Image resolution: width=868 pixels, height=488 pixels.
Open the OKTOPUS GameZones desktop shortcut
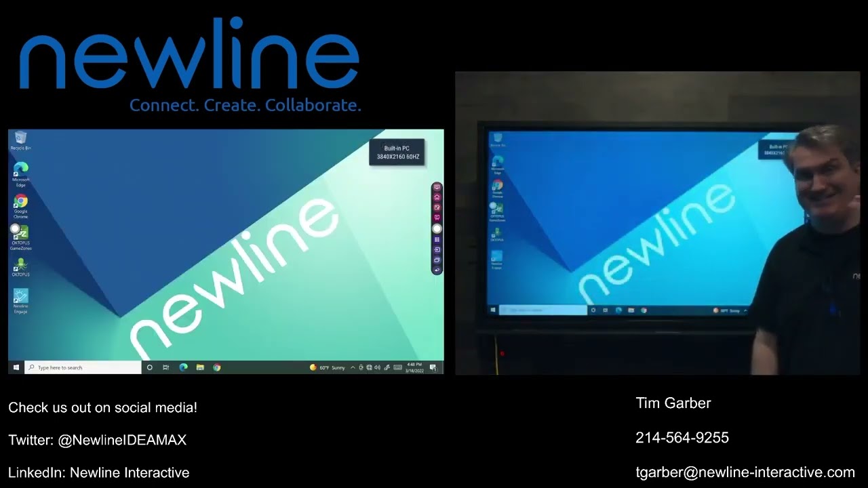[21, 237]
